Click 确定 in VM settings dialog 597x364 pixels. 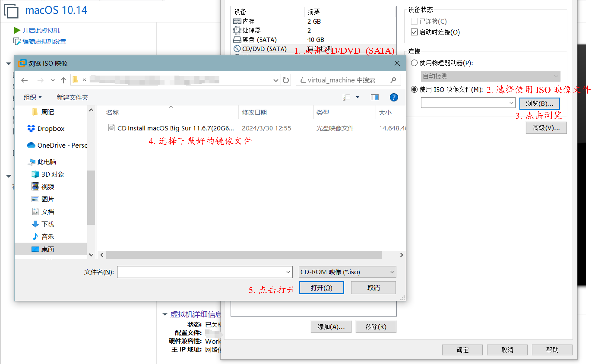point(462,350)
